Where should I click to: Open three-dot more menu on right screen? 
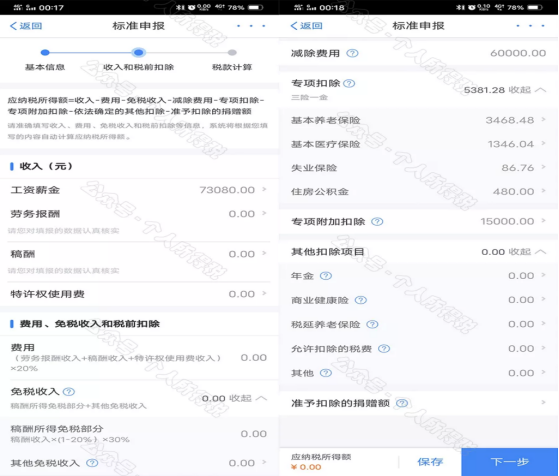click(x=530, y=26)
